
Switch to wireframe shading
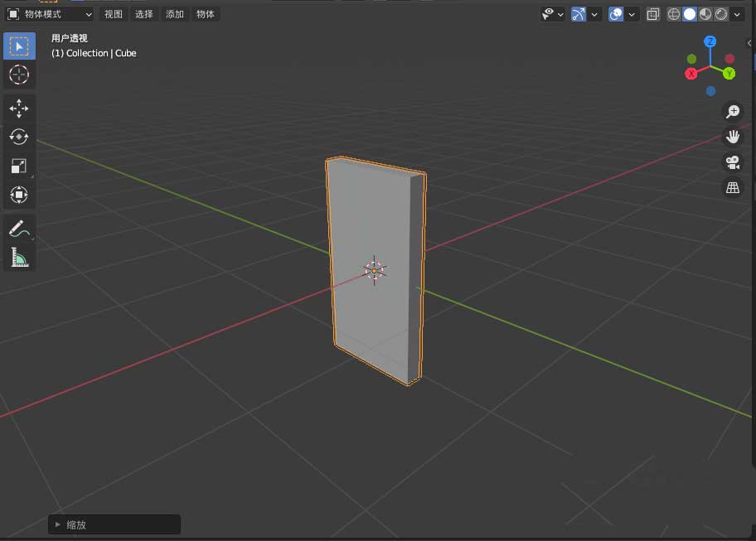tap(674, 14)
